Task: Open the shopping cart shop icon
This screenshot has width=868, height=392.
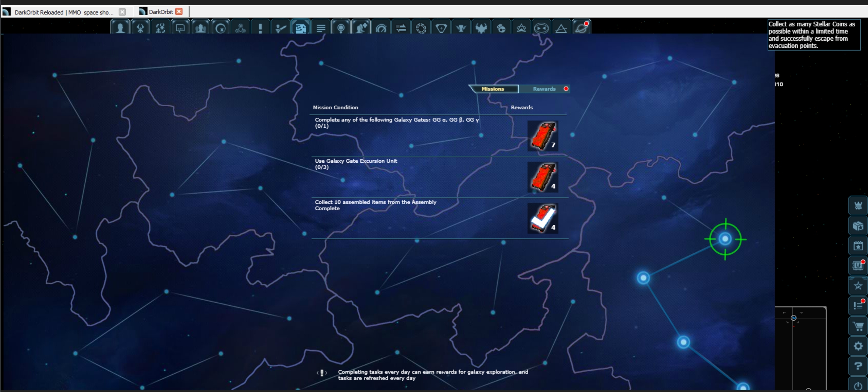Action: (x=858, y=326)
